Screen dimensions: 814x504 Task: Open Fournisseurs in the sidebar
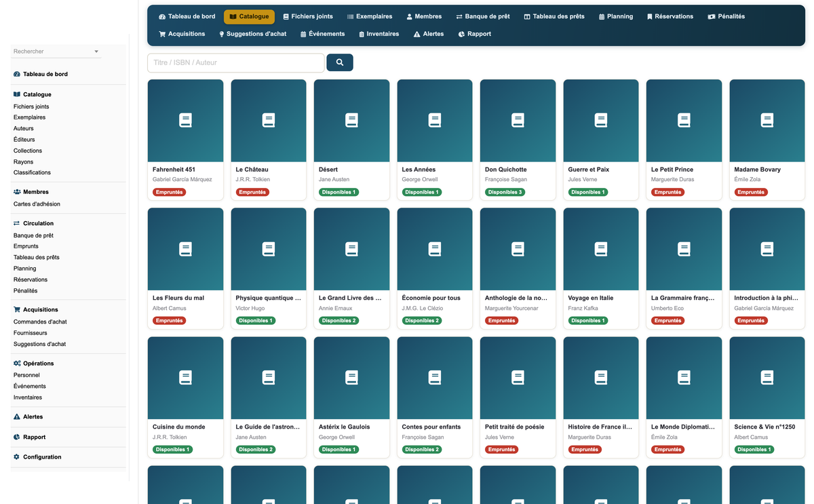[31, 333]
